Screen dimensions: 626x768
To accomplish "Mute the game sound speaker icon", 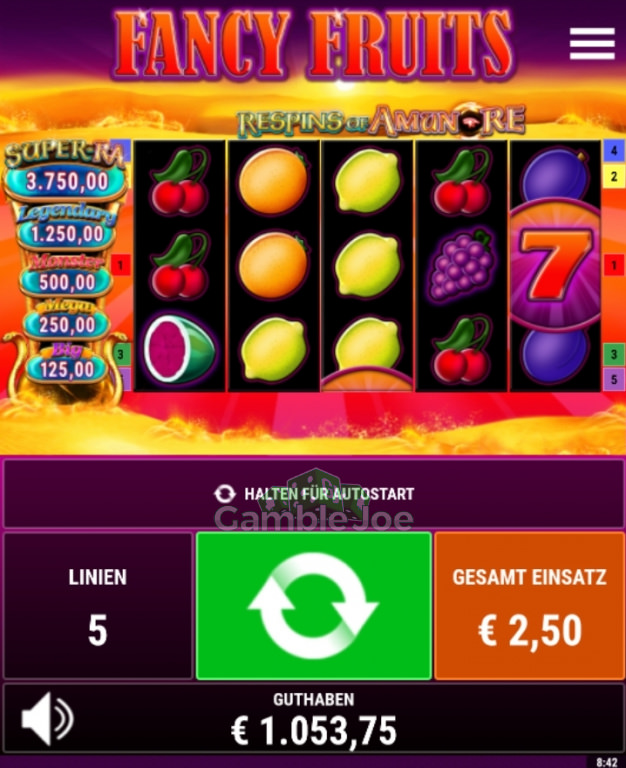I will coord(47,719).
